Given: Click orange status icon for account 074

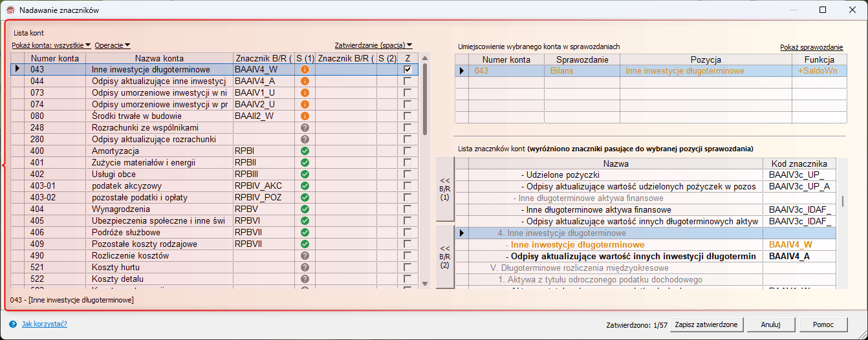Looking at the screenshot, I should (x=305, y=104).
